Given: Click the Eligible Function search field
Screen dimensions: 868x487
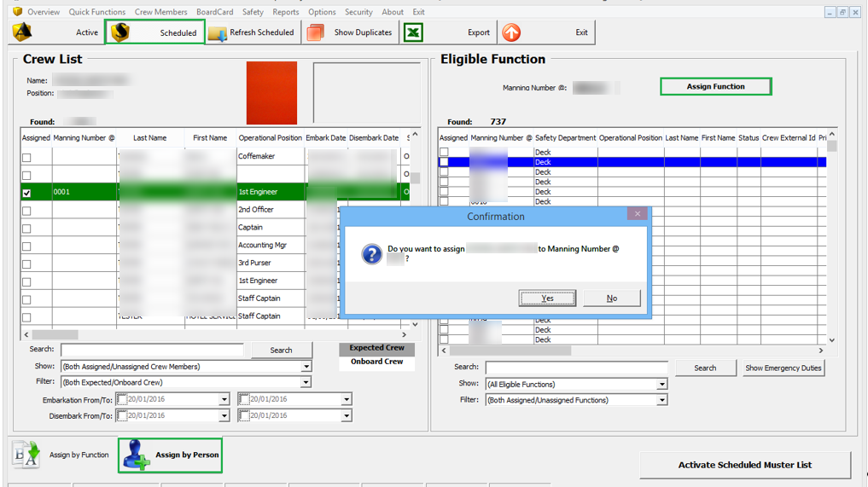Looking at the screenshot, I should (x=577, y=368).
